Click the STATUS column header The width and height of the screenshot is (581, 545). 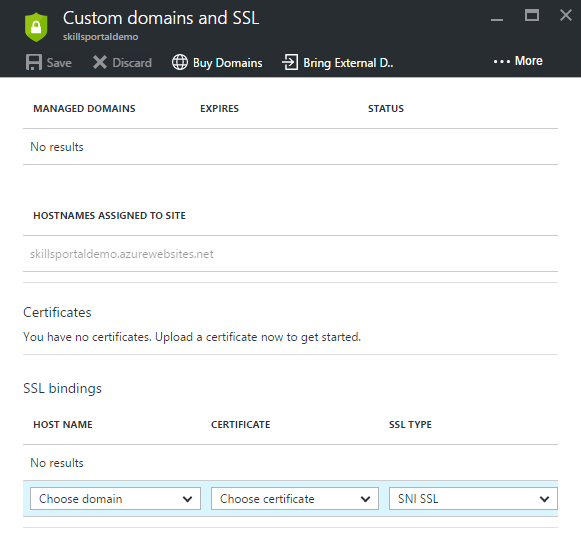[386, 109]
